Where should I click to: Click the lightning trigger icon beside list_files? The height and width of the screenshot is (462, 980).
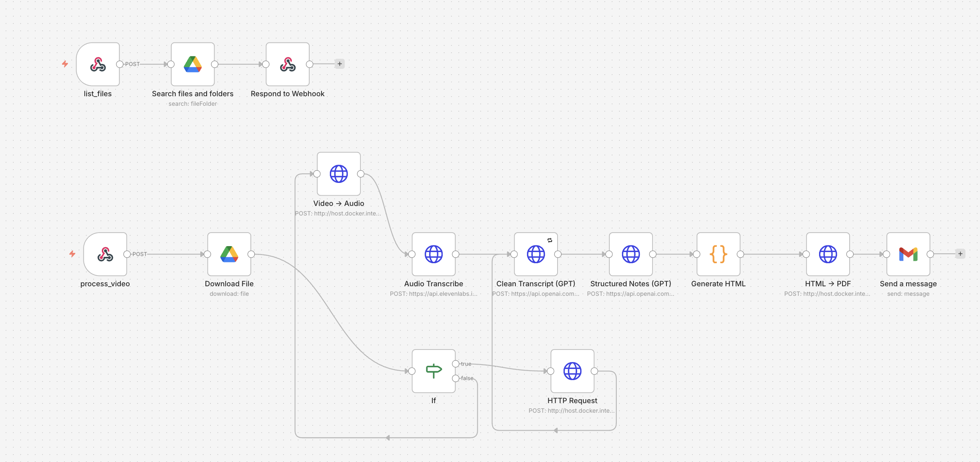point(65,64)
